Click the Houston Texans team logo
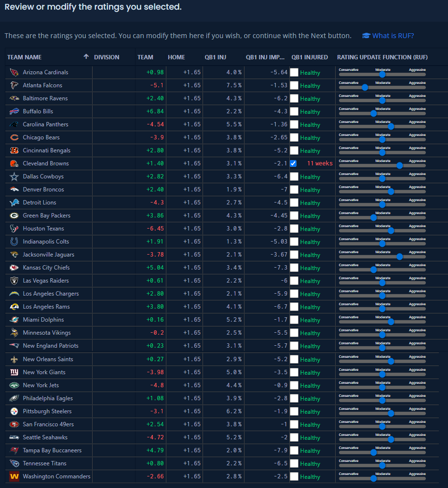 point(14,229)
